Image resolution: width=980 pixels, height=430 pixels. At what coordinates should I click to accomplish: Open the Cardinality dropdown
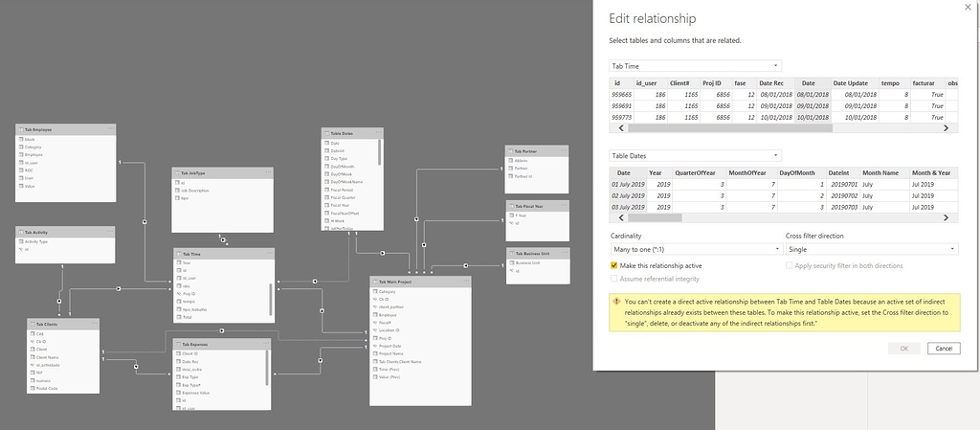coord(696,248)
